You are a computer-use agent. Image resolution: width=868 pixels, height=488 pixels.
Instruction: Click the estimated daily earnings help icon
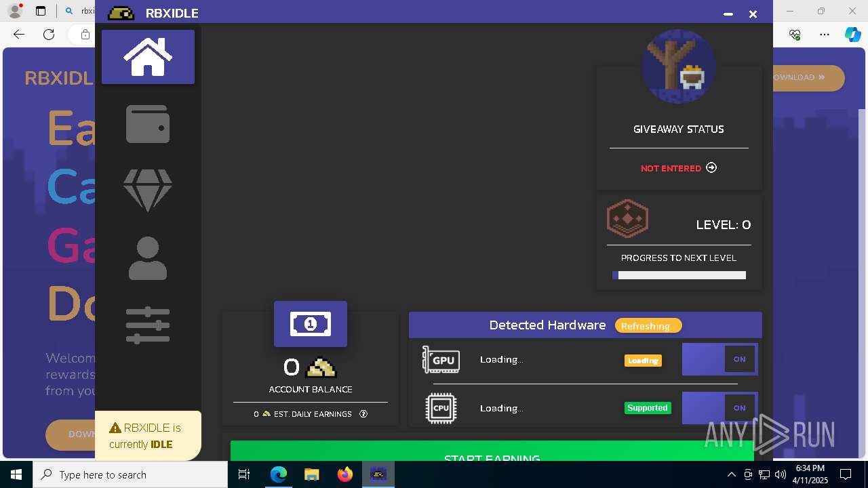[x=363, y=413]
